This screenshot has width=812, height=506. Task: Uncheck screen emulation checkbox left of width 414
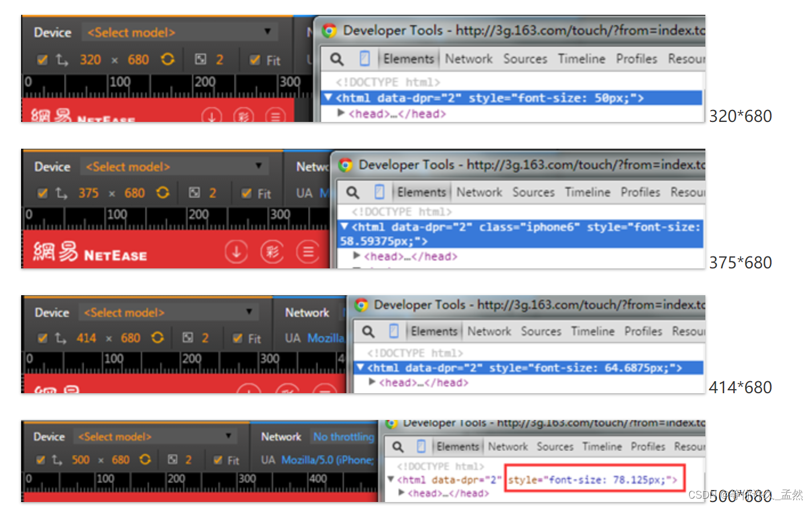[x=42, y=338]
